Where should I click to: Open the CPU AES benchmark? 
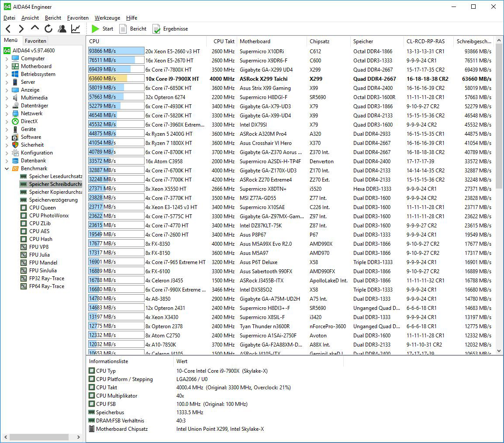[35, 231]
